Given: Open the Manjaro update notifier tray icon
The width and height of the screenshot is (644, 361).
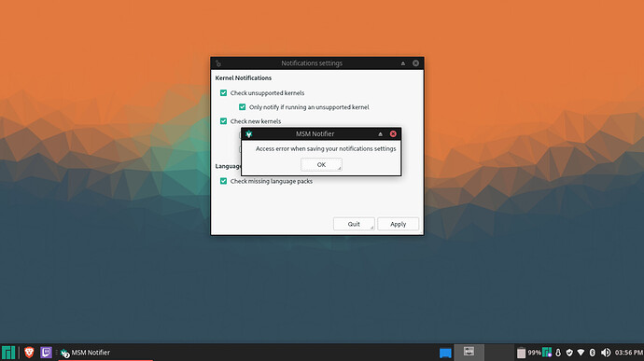Looking at the screenshot, I should (547, 353).
